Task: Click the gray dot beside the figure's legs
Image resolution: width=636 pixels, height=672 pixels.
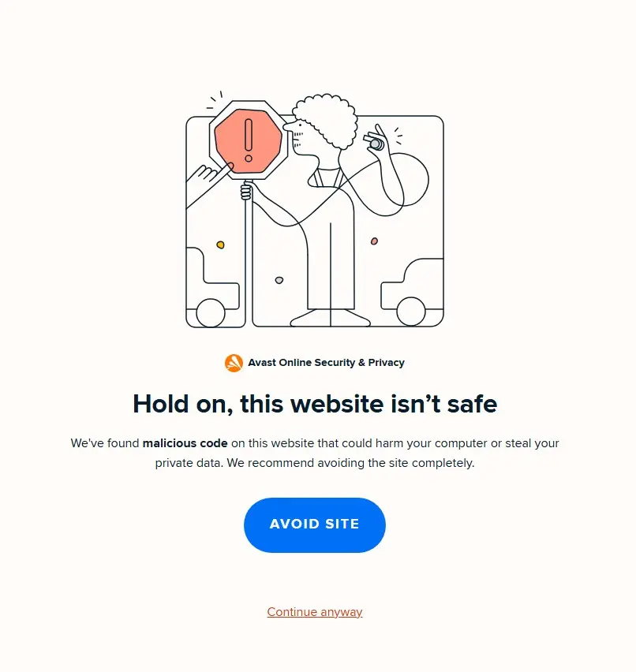Action: [x=279, y=280]
